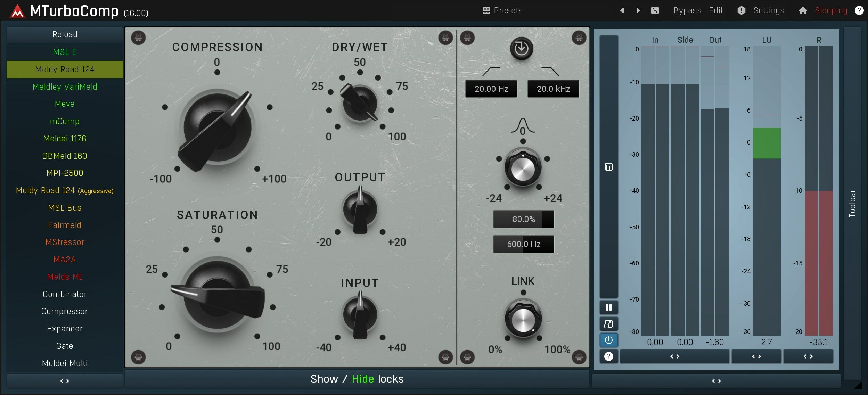Adjust the 80.0% slider value
Screen dimensions: 868x395
point(523,219)
